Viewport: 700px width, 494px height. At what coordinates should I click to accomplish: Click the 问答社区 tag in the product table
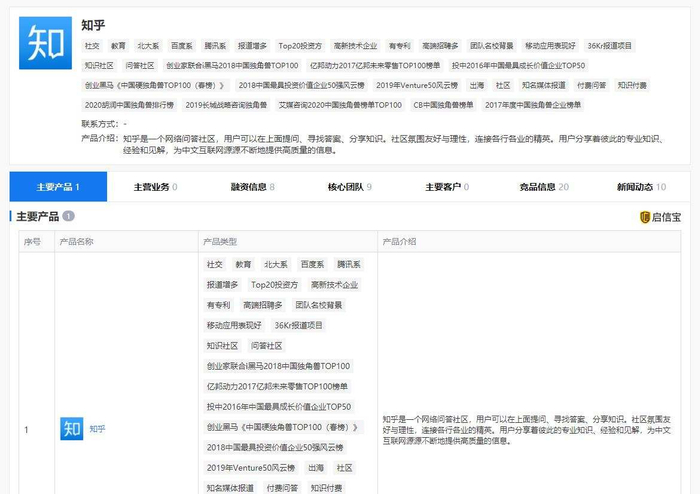click(267, 346)
